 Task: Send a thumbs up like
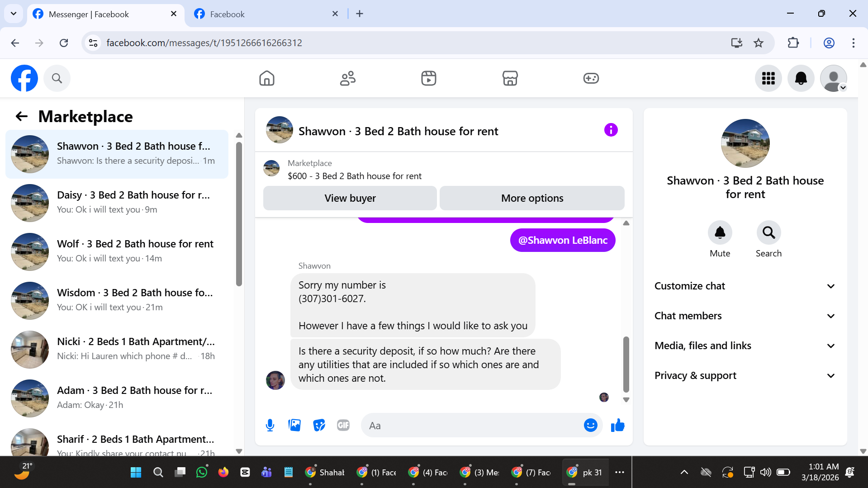(617, 425)
